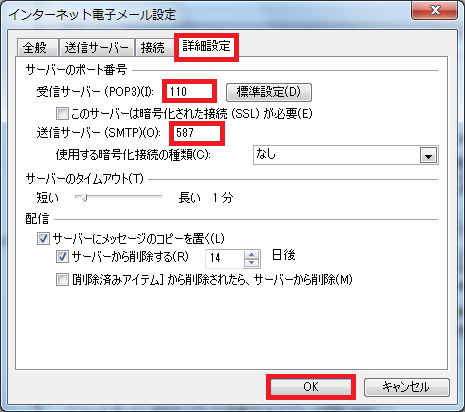Click the 送信サーバー (SMTP) label
Image resolution: width=465 pixels, height=412 pixels.
coord(99,133)
